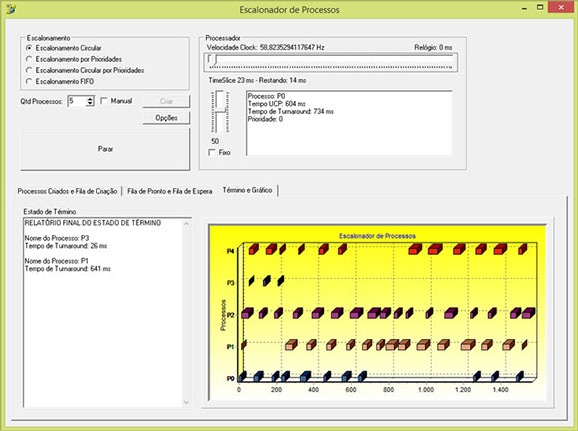Viewport: 578px width, 431px height.
Task: Click the application icon in title bar
Action: pos(11,9)
